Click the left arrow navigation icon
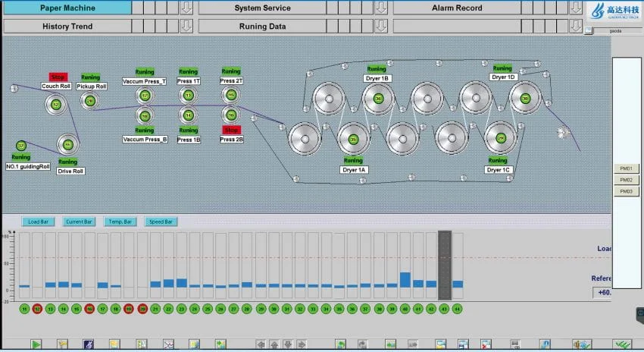The width and height of the screenshot is (644, 352). 261,344
